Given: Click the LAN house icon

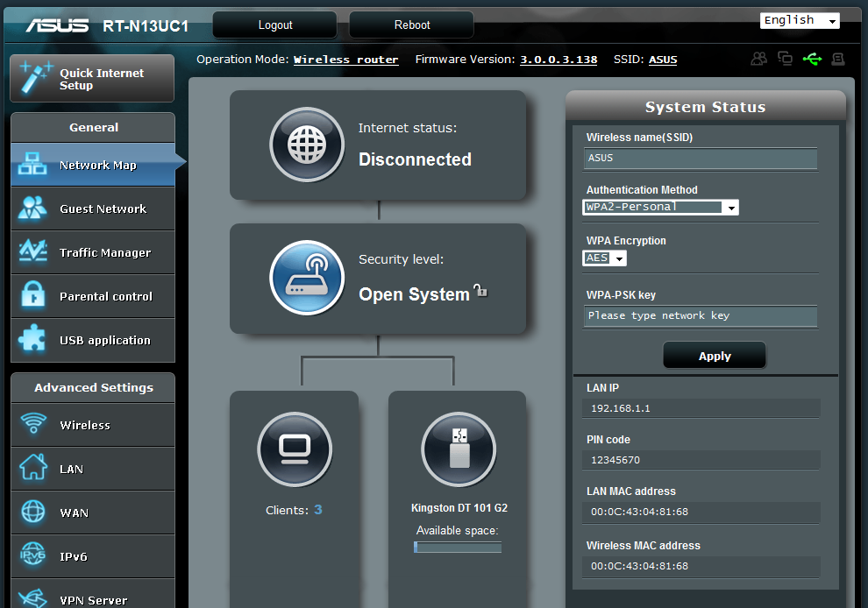Looking at the screenshot, I should point(33,467).
